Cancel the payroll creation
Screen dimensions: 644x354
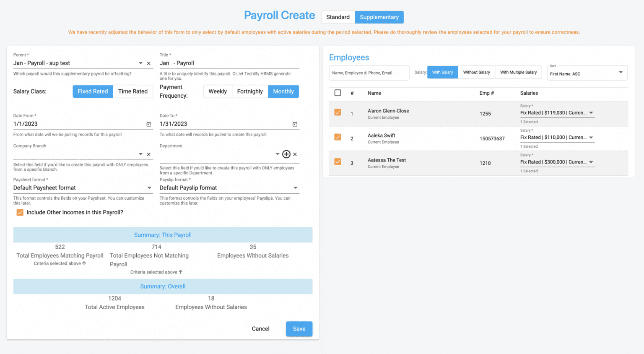coord(260,329)
